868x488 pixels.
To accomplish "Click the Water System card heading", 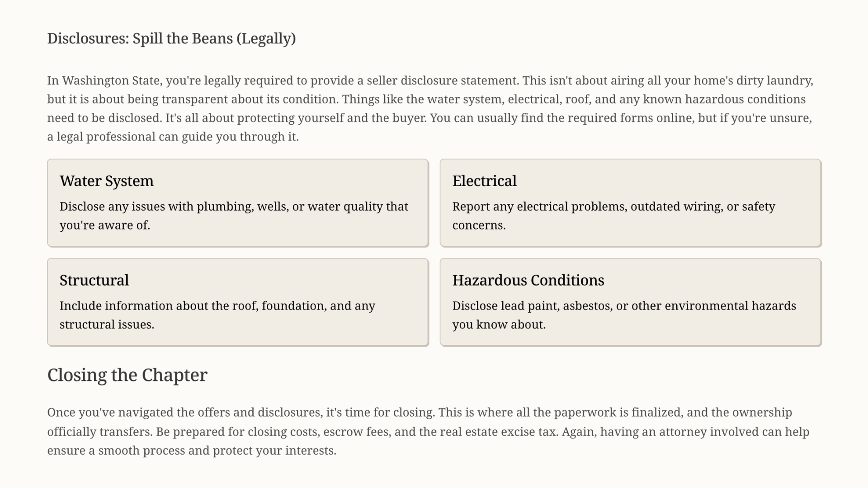I will click(106, 181).
